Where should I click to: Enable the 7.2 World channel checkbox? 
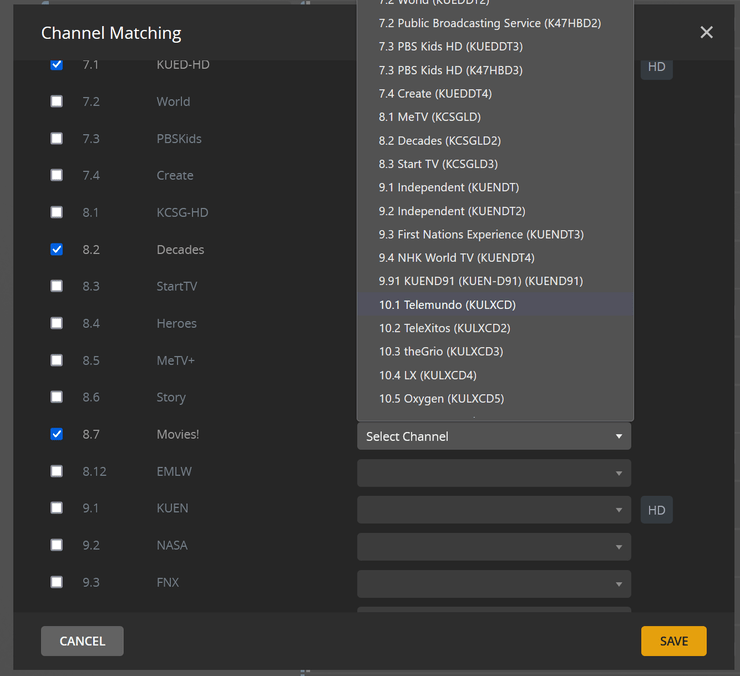click(x=57, y=101)
